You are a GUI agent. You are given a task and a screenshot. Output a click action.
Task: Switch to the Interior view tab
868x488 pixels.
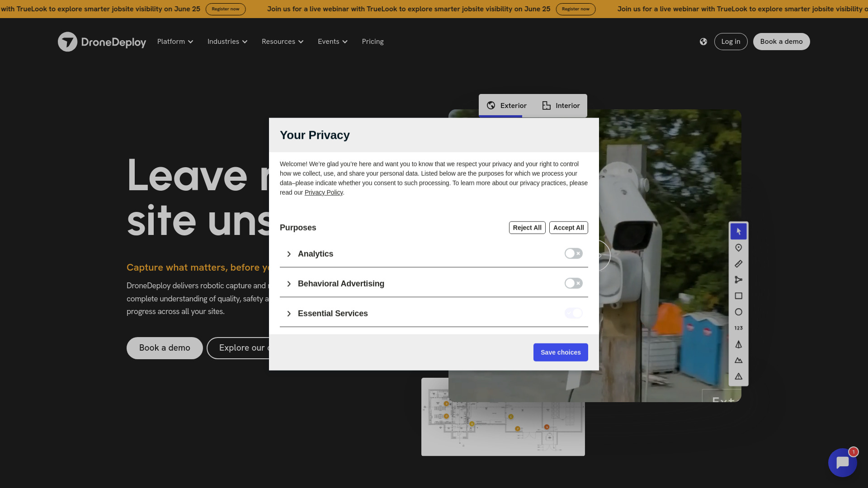pos(561,105)
